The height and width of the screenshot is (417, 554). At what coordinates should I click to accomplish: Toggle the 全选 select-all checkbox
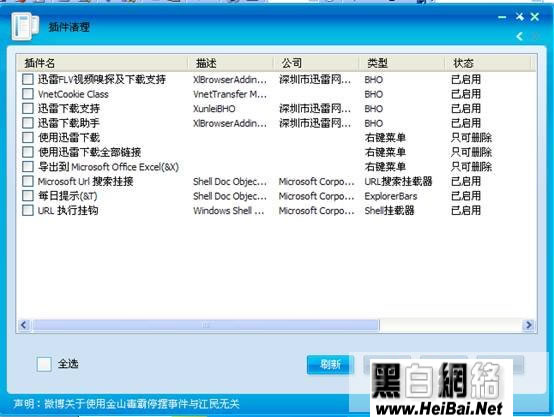tap(44, 364)
